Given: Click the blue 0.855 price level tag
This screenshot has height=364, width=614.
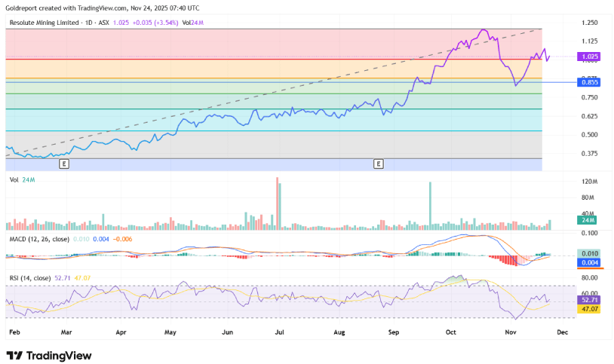Looking at the screenshot, I should coord(589,81).
